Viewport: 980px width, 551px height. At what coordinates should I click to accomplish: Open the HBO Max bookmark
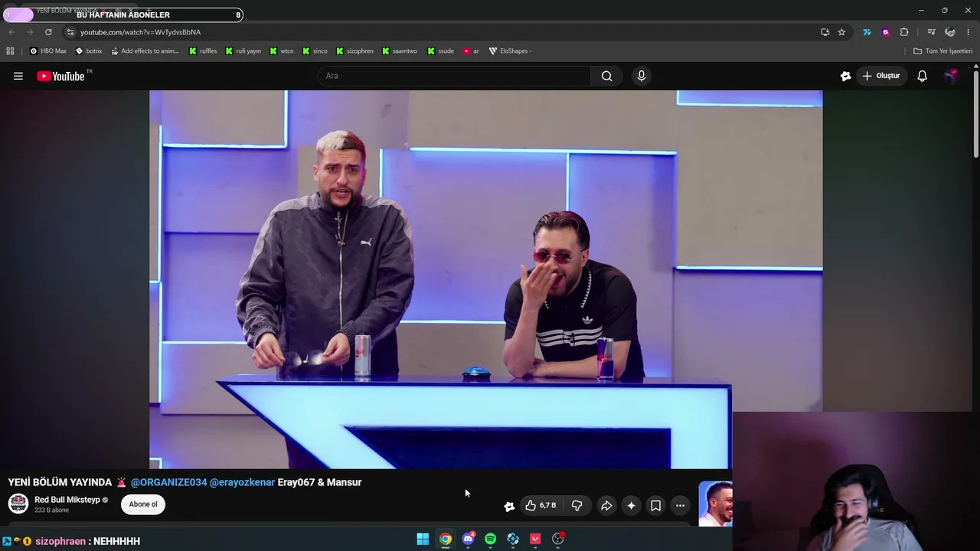tap(48, 51)
